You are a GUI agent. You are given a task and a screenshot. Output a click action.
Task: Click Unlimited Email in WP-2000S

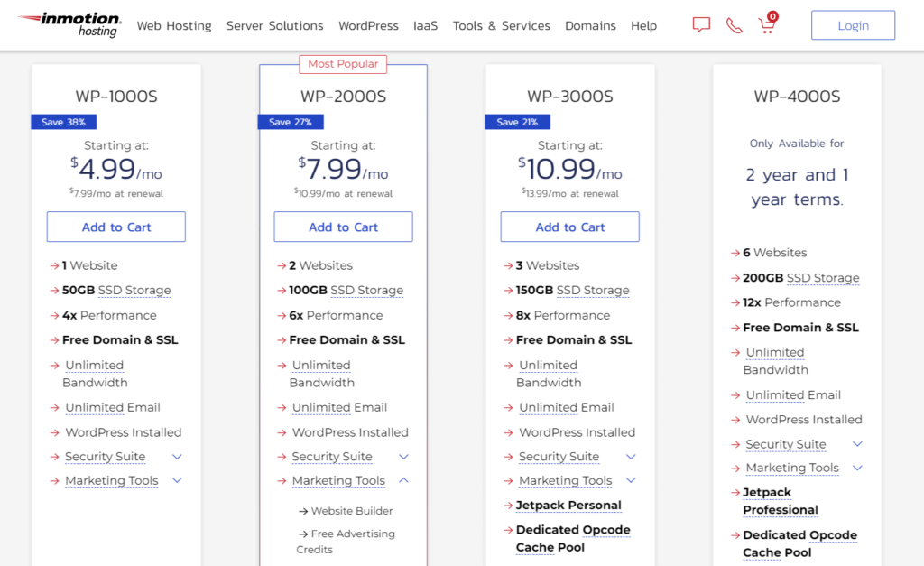339,407
